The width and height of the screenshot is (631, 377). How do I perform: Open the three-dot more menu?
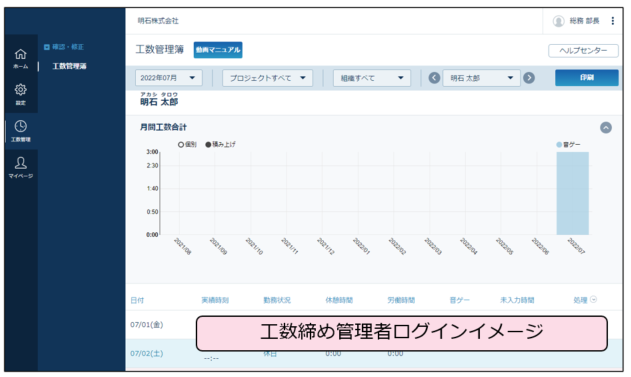612,21
